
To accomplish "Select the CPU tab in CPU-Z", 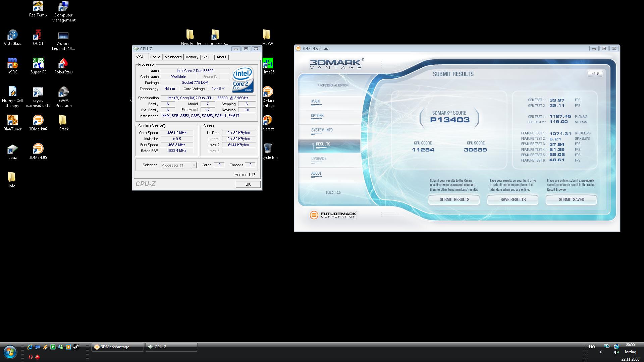I will [140, 56].
